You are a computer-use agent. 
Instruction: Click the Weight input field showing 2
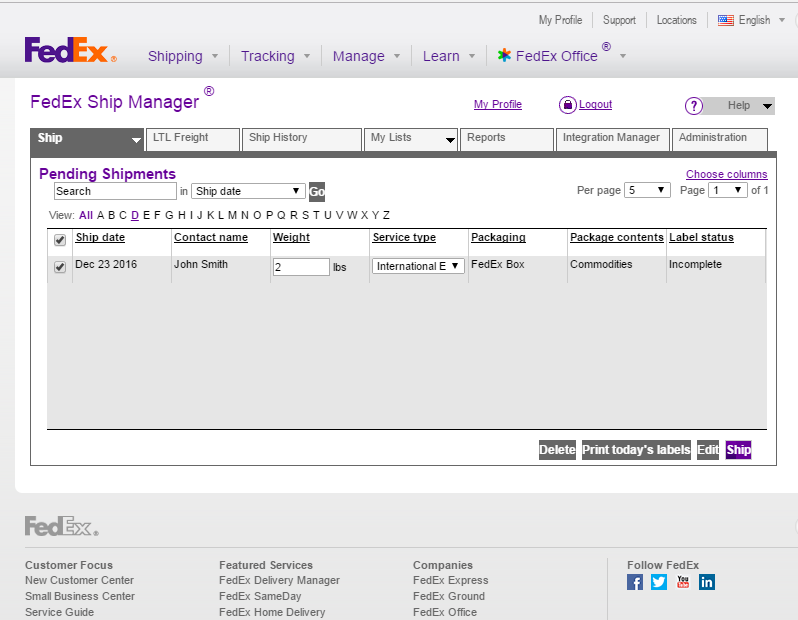301,267
